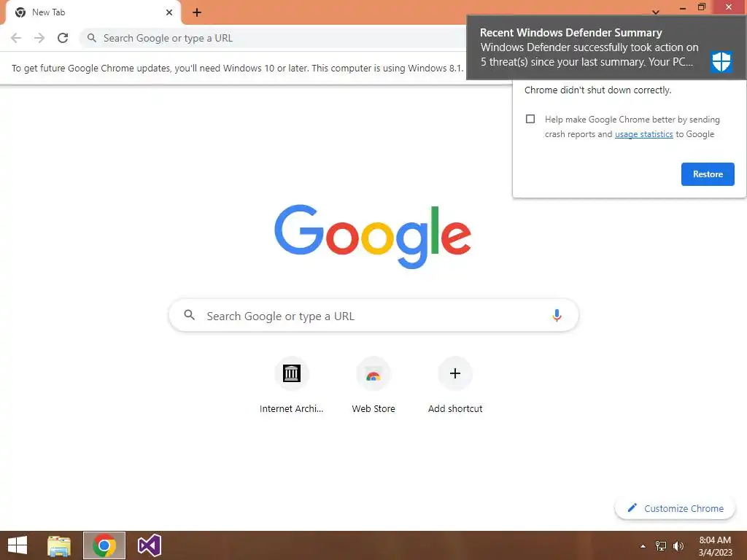Open a new tab with the plus button
The width and height of the screenshot is (747, 560).
pyautogui.click(x=197, y=12)
